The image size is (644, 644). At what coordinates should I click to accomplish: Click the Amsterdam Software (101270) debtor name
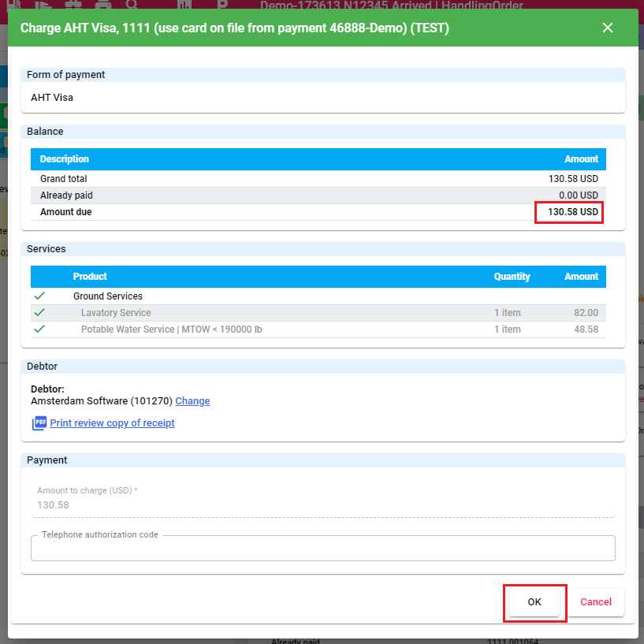point(102,401)
